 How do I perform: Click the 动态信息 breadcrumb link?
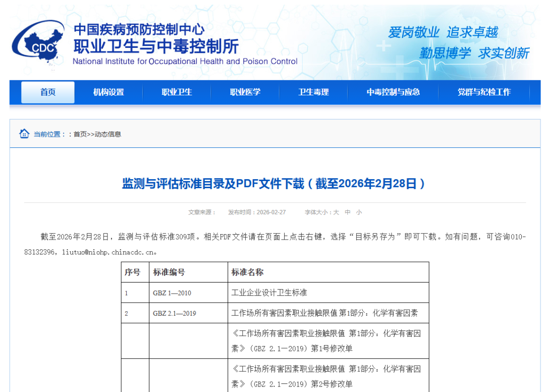coord(108,134)
